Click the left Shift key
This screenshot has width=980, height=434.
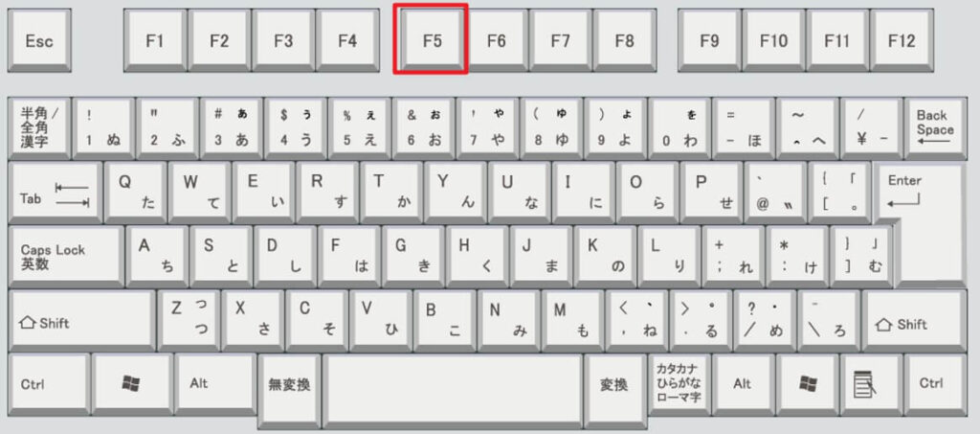(x=81, y=320)
